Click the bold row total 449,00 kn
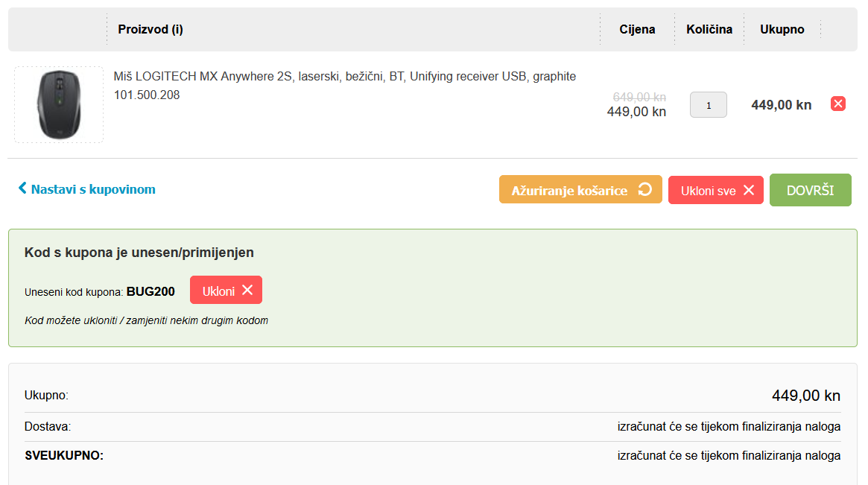Screen dimensions: 868x485 pyautogui.click(x=781, y=105)
